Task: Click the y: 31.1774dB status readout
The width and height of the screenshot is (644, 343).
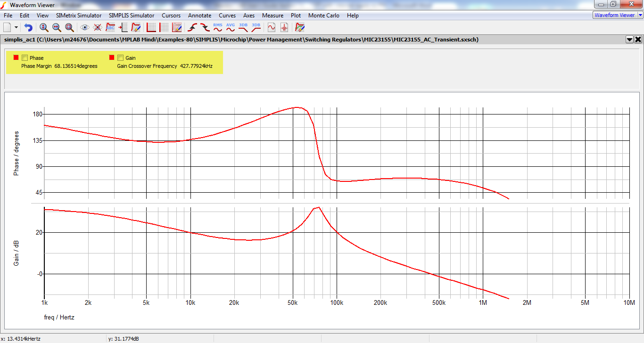Action: point(124,339)
